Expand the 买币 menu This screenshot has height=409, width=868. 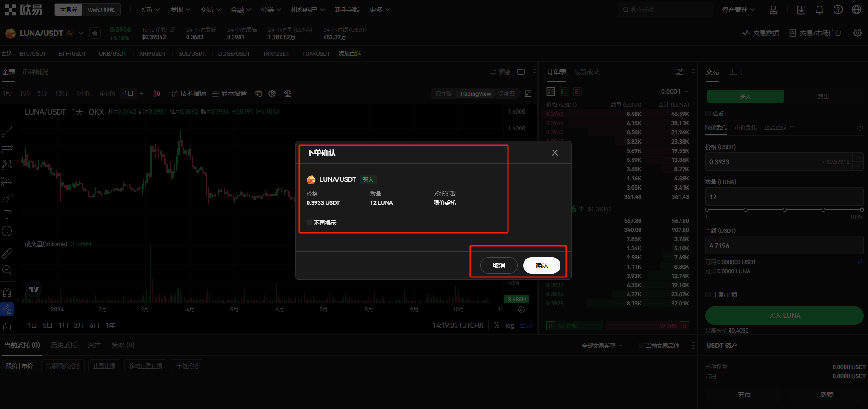[150, 10]
